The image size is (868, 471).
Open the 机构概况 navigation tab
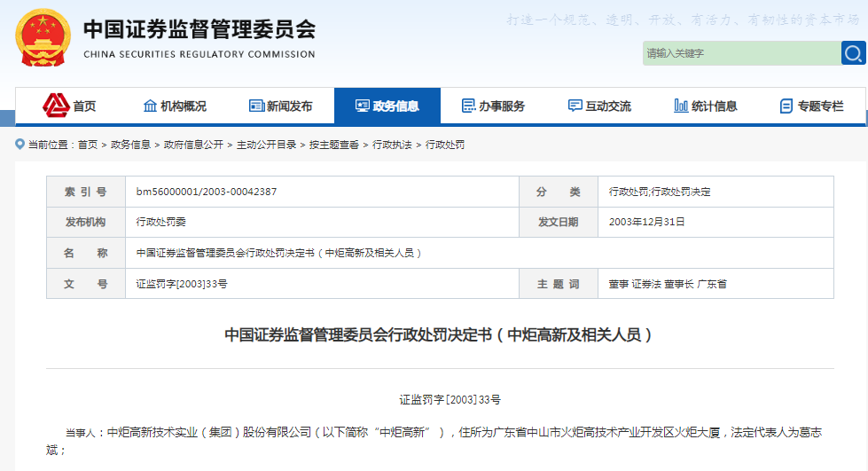pyautogui.click(x=175, y=106)
